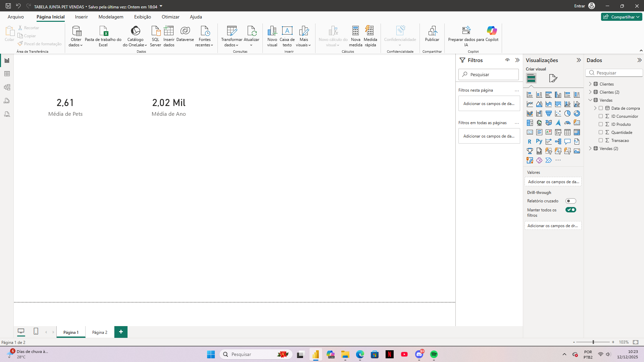This screenshot has width=644, height=362.
Task: Check the ID Consumidor field
Action: click(x=601, y=116)
